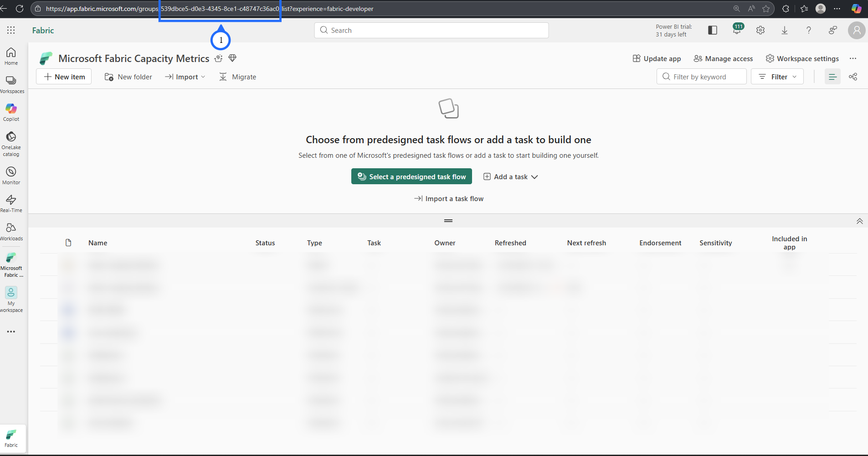
Task: Go to the Monitor hub
Action: (x=11, y=176)
